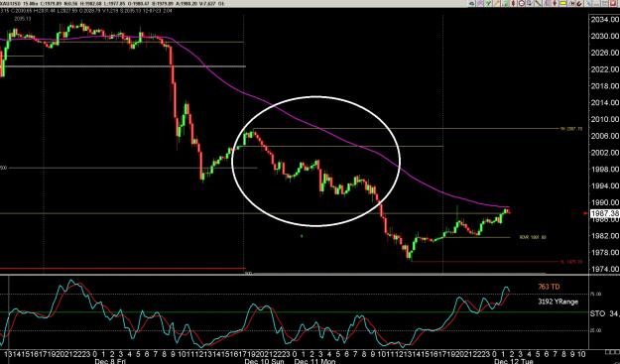Click the Dec 12 Tue date label
The image size is (620, 364).
(x=514, y=361)
